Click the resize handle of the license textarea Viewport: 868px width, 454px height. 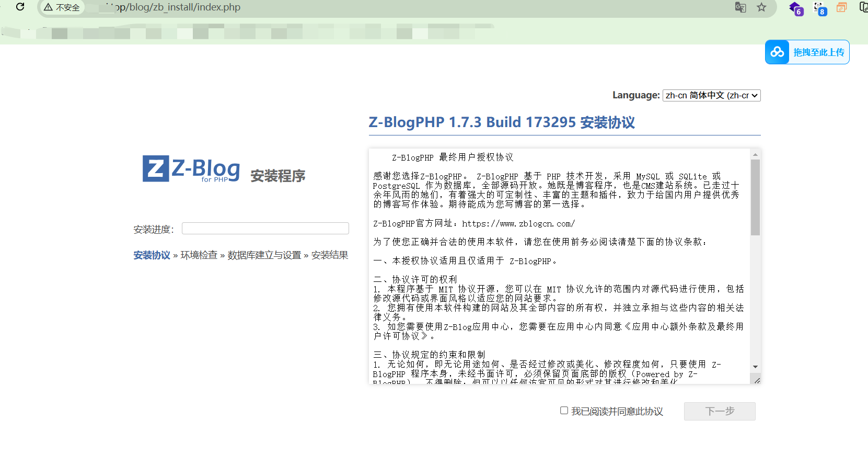(757, 380)
